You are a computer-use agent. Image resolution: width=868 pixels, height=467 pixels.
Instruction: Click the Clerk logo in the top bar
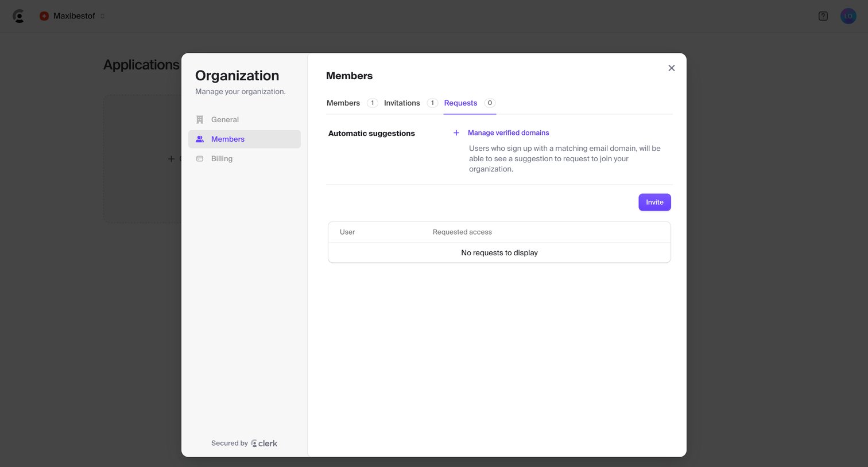coord(19,16)
